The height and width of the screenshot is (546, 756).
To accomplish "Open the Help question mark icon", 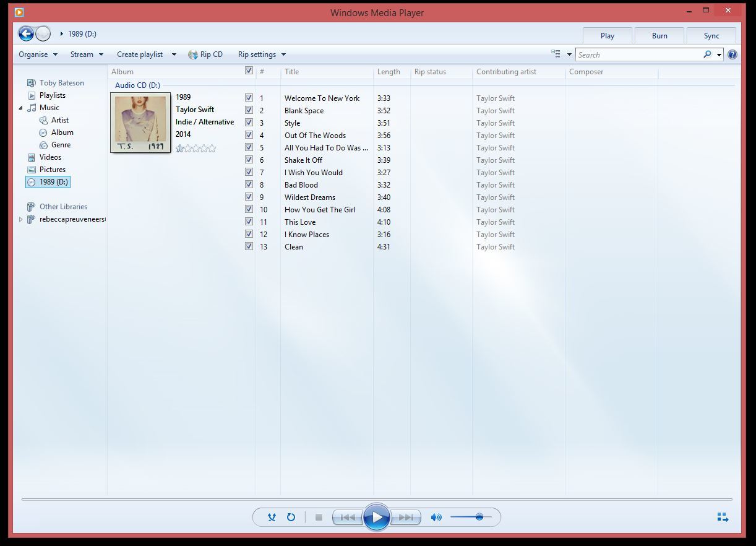I will click(x=732, y=54).
